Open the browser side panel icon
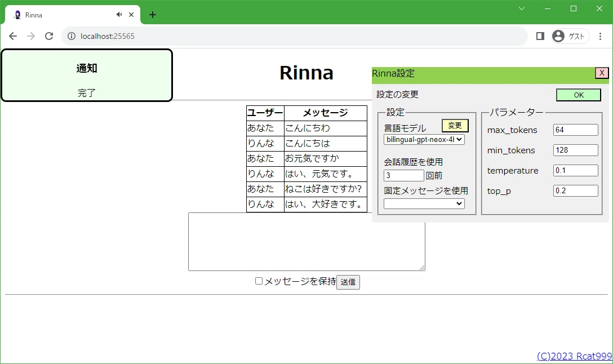Viewport: 613px width, 364px height. pyautogui.click(x=540, y=37)
